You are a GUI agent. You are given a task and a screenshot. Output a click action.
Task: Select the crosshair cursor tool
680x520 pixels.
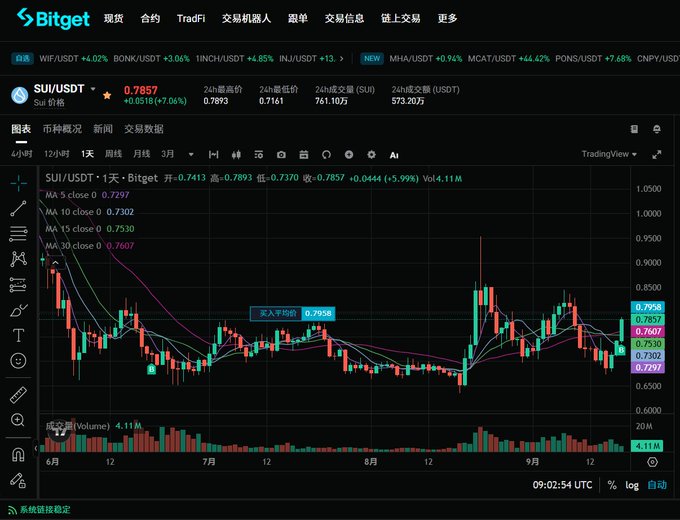pos(18,183)
